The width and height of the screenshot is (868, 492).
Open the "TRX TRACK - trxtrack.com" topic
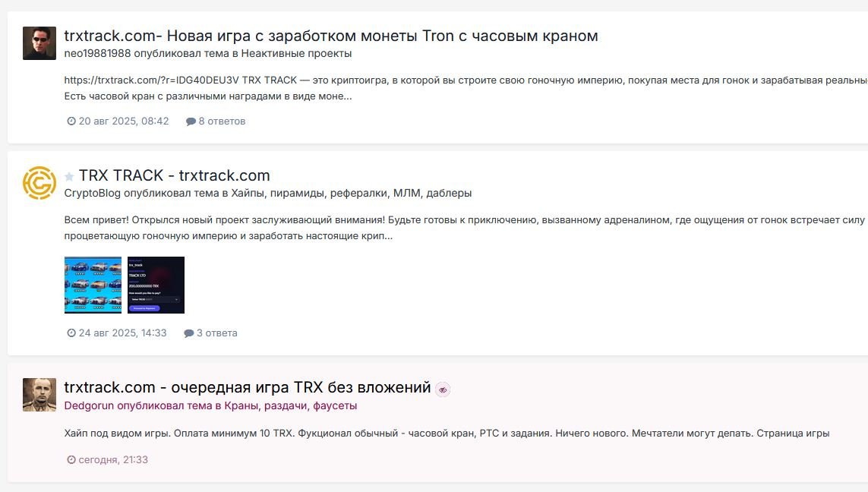pyautogui.click(x=174, y=175)
